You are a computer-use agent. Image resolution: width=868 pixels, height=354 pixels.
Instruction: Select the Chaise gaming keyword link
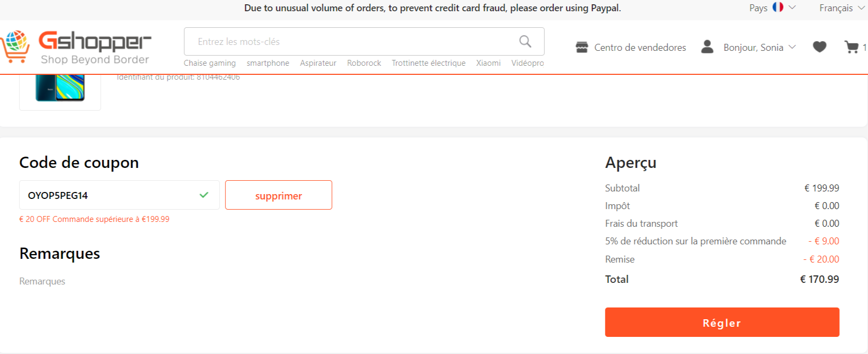pos(210,63)
